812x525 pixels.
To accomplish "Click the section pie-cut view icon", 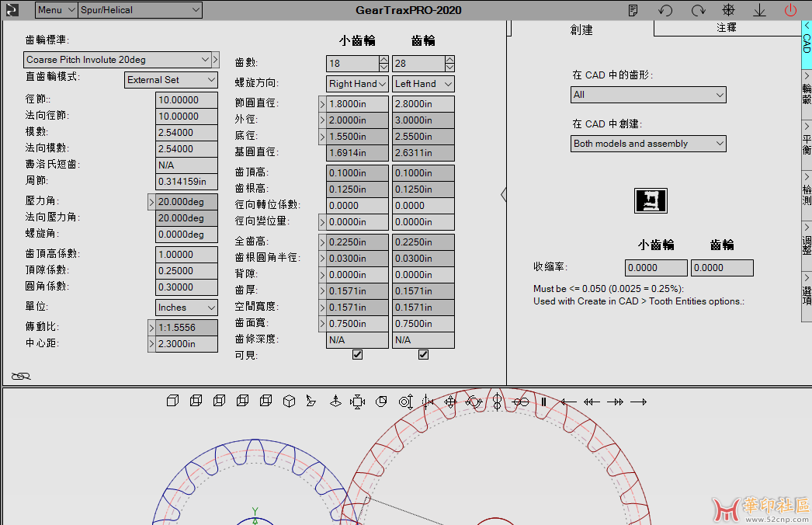I will pos(381,402).
